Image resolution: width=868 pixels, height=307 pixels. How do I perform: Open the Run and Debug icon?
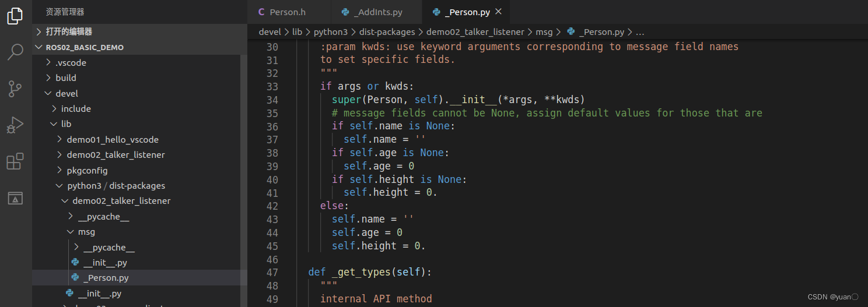(x=15, y=125)
